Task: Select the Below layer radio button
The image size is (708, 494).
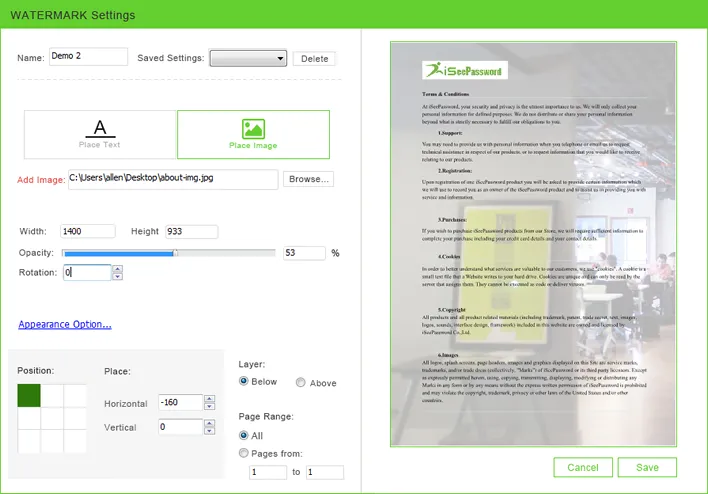Action: 243,381
